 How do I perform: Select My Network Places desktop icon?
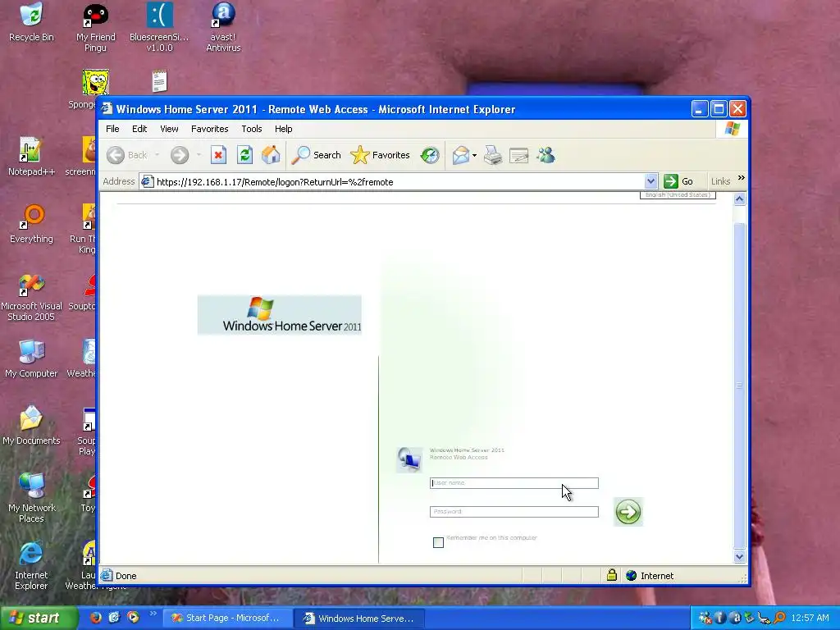(x=31, y=498)
